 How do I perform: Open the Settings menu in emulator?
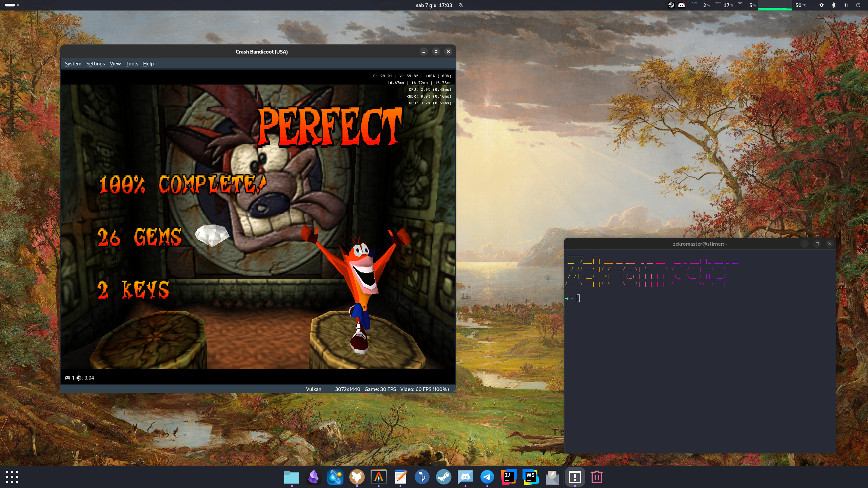pyautogui.click(x=95, y=64)
